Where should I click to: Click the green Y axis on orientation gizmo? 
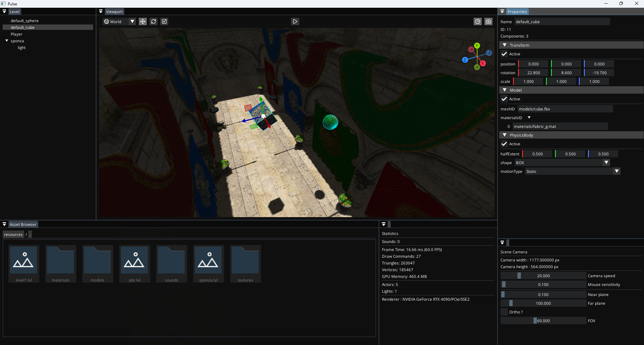point(477,46)
